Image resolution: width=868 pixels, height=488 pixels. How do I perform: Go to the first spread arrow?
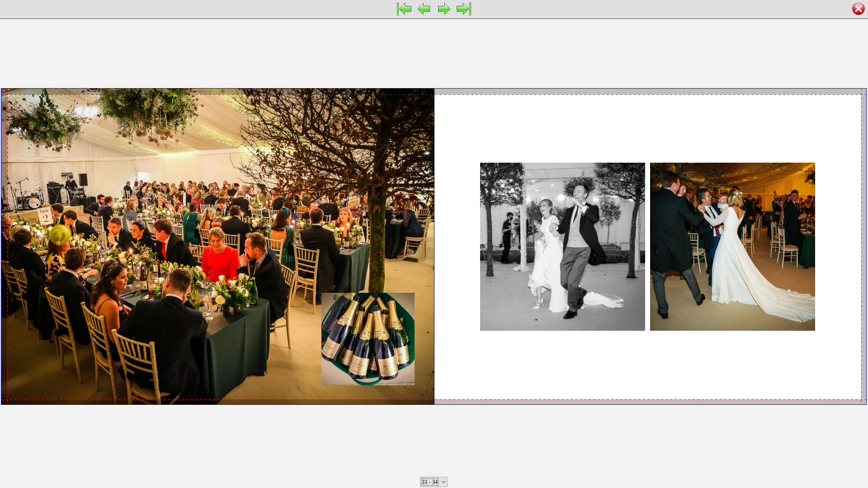tap(404, 9)
